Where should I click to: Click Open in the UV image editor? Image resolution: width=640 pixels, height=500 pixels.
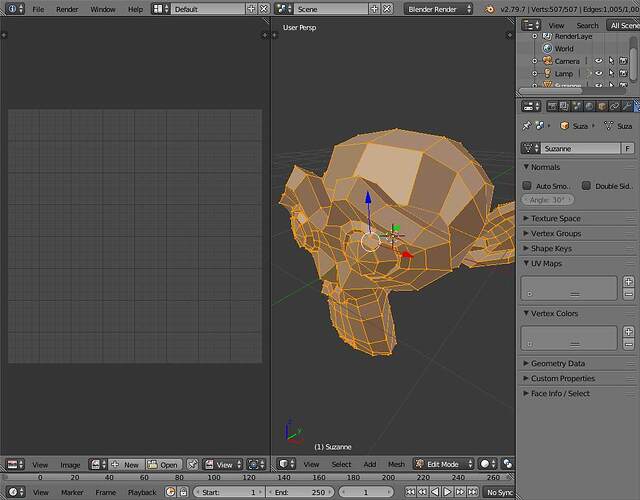pyautogui.click(x=163, y=464)
